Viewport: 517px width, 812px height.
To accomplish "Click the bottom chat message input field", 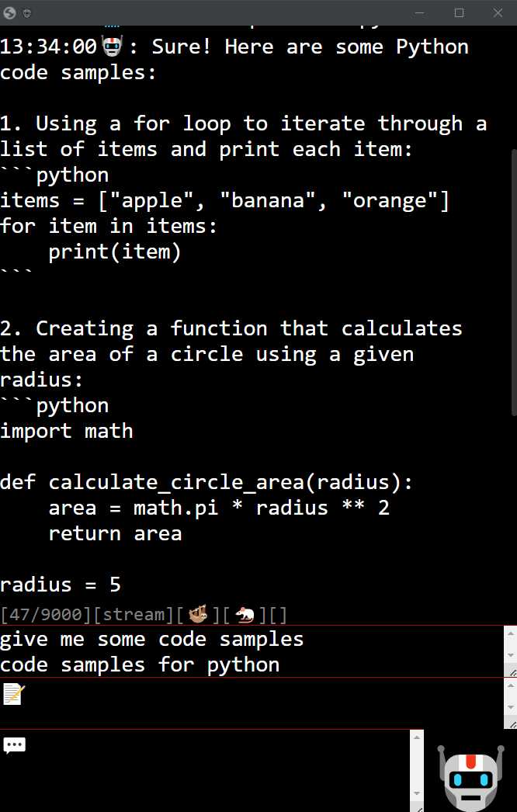I will point(205,771).
